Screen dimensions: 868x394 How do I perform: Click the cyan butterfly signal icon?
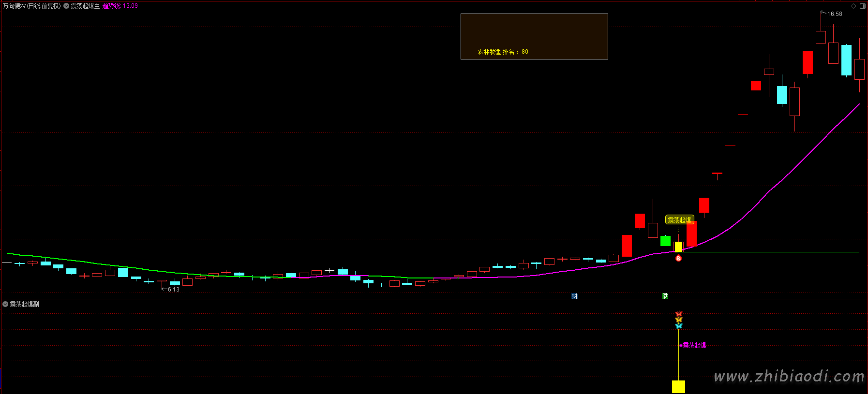(678, 326)
